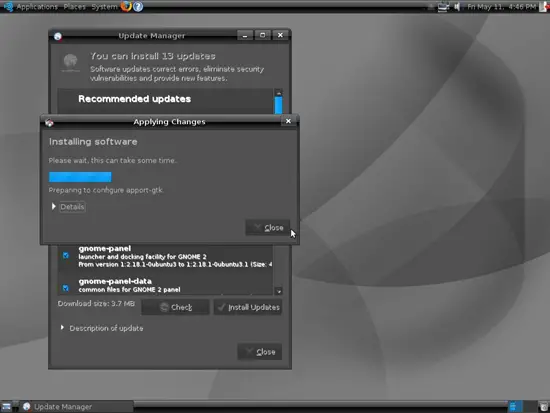This screenshot has height=413, width=550.
Task: Launch Firefox from the top panel
Action: (126, 6)
